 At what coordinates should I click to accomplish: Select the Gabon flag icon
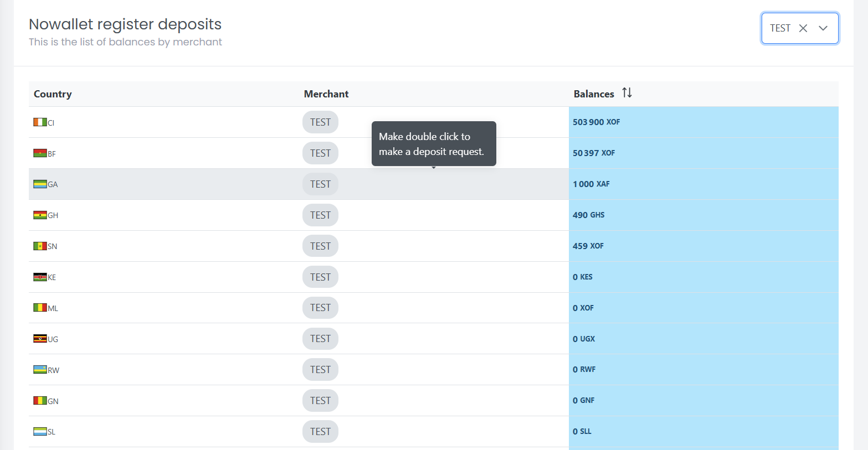tap(40, 184)
